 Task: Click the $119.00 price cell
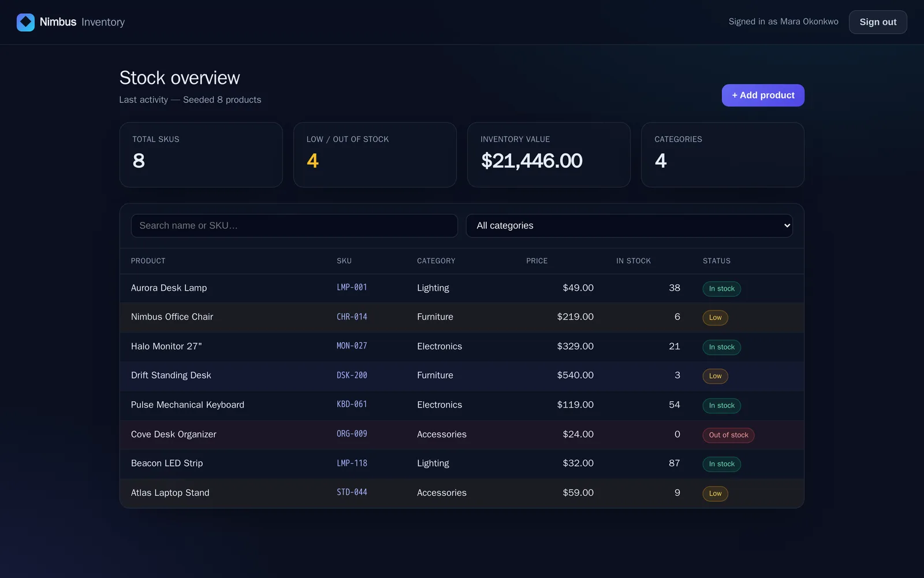[575, 405]
